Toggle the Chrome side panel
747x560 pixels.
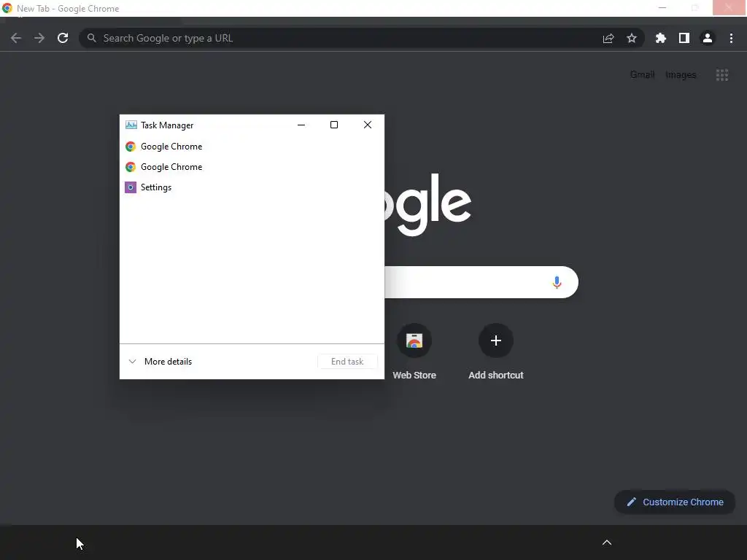(x=684, y=38)
